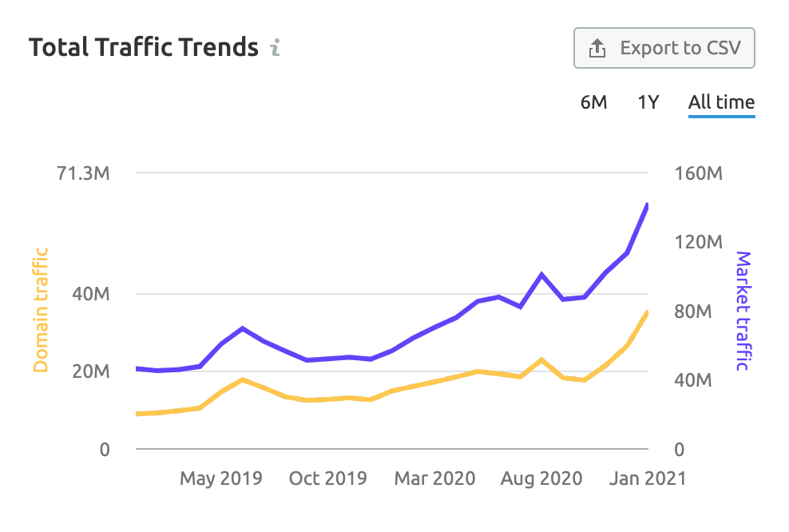Click the 71.3M label on the left axis
This screenshot has width=789, height=532.
coord(84,173)
